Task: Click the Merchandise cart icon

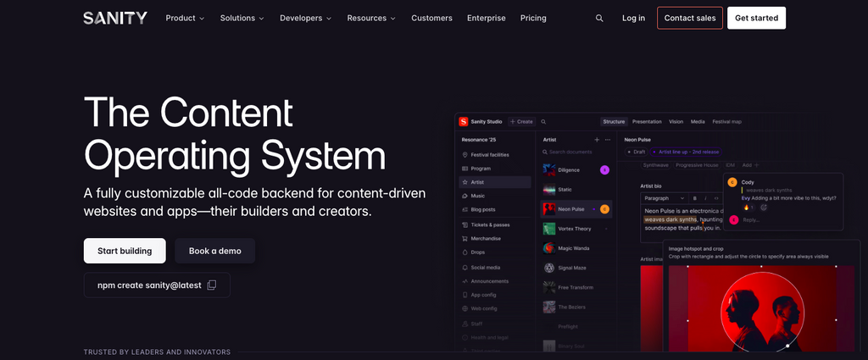Action: click(465, 238)
